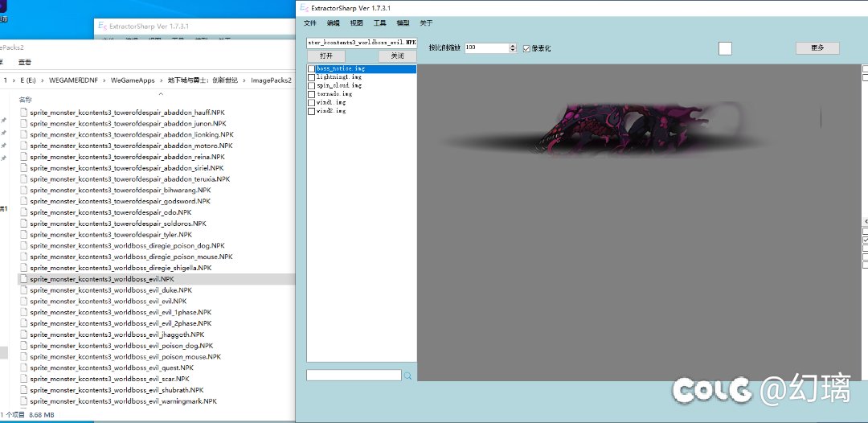Open the 工具 menu in ExtractorSharp
The height and width of the screenshot is (423, 868).
click(379, 23)
